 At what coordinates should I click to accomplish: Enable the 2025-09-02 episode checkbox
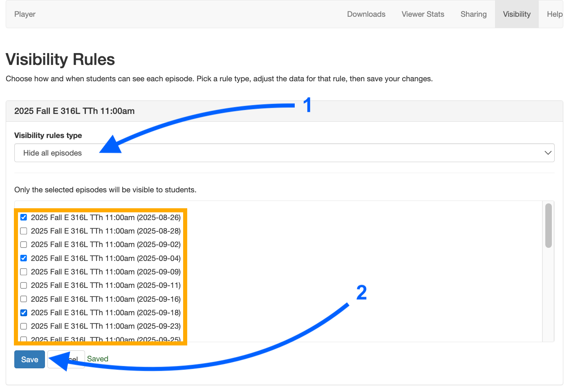(x=24, y=245)
